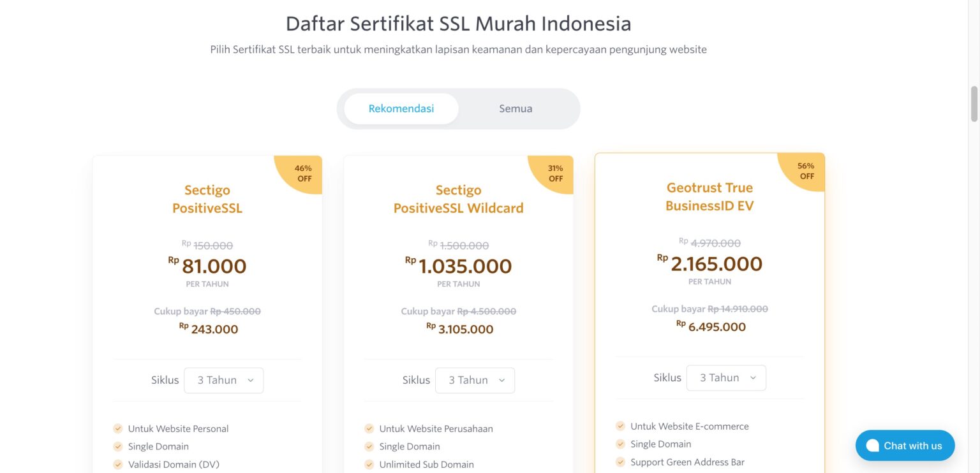Click the checkmark beside Support Green Address Bar
Screen dimensions: 980x473
point(620,462)
